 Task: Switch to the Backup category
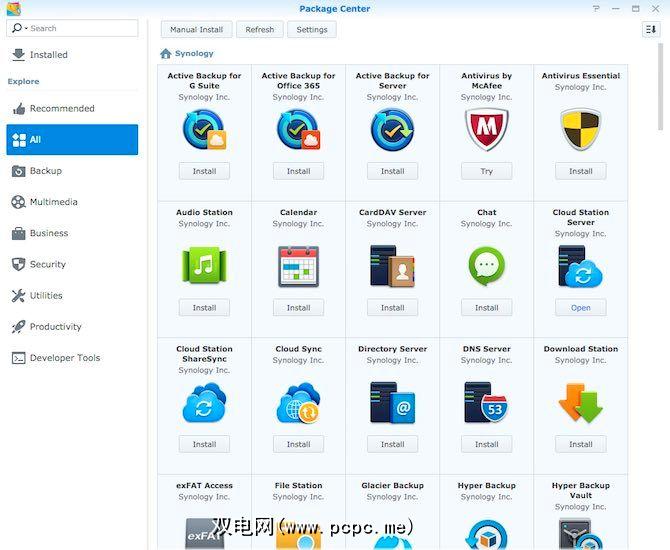click(73, 171)
